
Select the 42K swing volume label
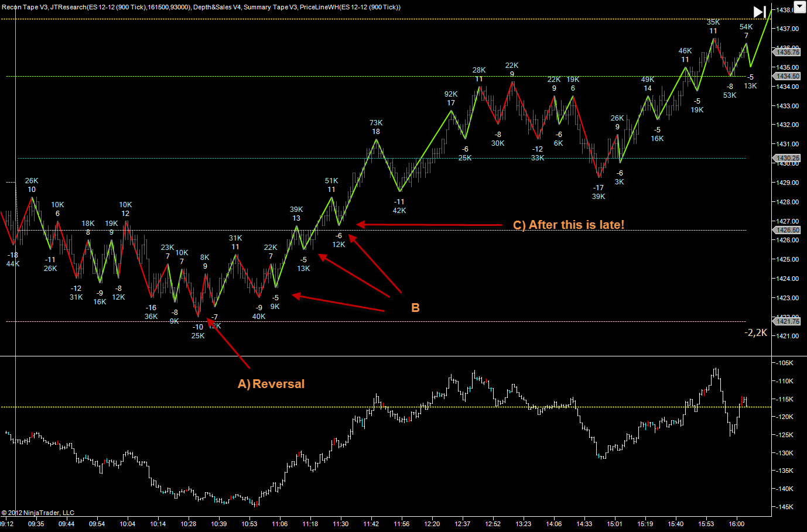pos(399,211)
